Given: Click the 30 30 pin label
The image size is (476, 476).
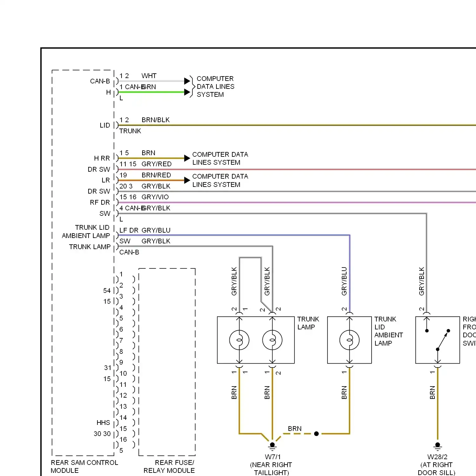Looking at the screenshot, I should (x=102, y=434).
